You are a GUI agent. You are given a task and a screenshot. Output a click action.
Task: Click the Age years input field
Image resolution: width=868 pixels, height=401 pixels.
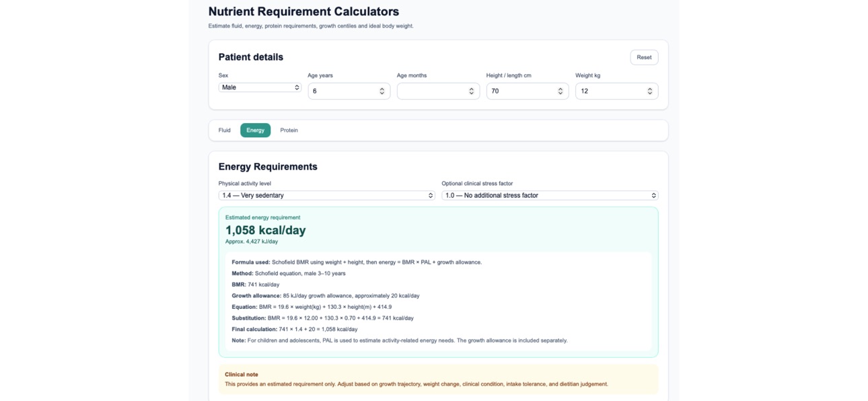[349, 91]
